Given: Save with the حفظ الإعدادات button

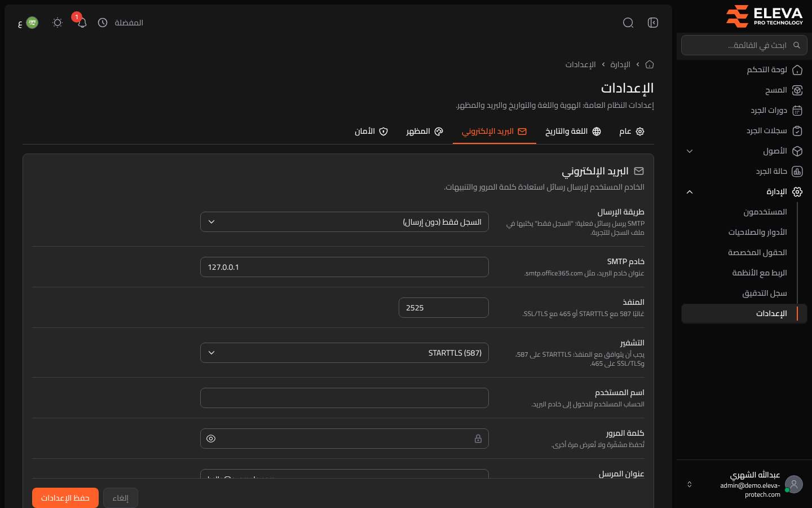Looking at the screenshot, I should [x=65, y=498].
